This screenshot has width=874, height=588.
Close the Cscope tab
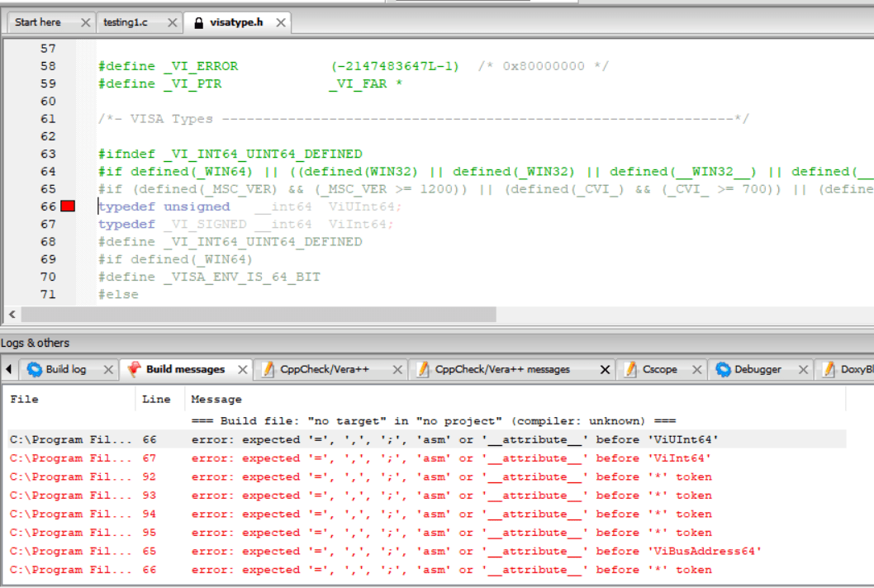point(696,369)
